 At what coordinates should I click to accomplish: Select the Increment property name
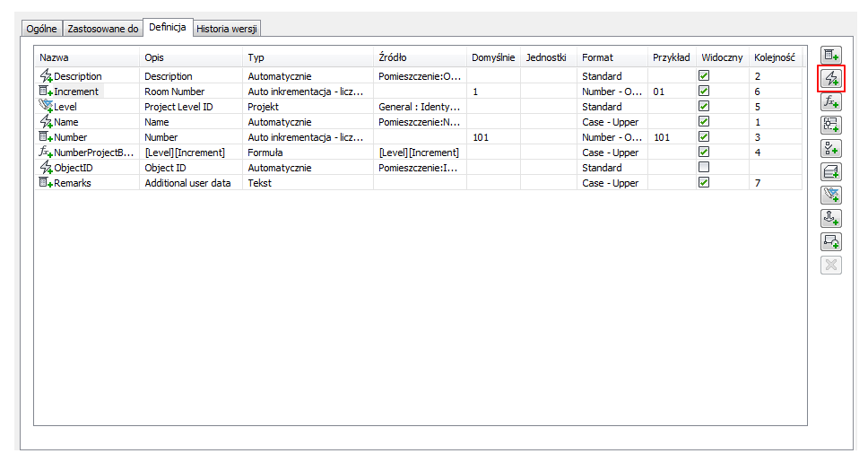[76, 92]
